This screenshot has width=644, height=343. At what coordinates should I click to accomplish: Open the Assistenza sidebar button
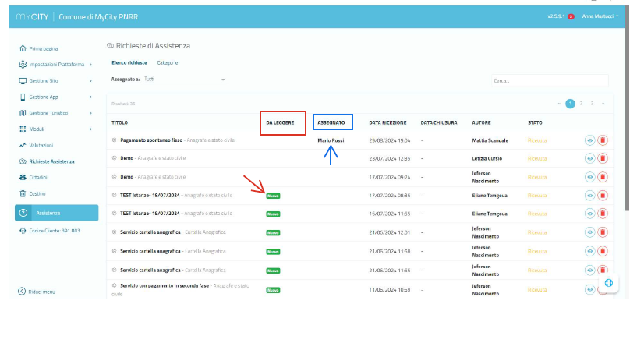point(56,213)
